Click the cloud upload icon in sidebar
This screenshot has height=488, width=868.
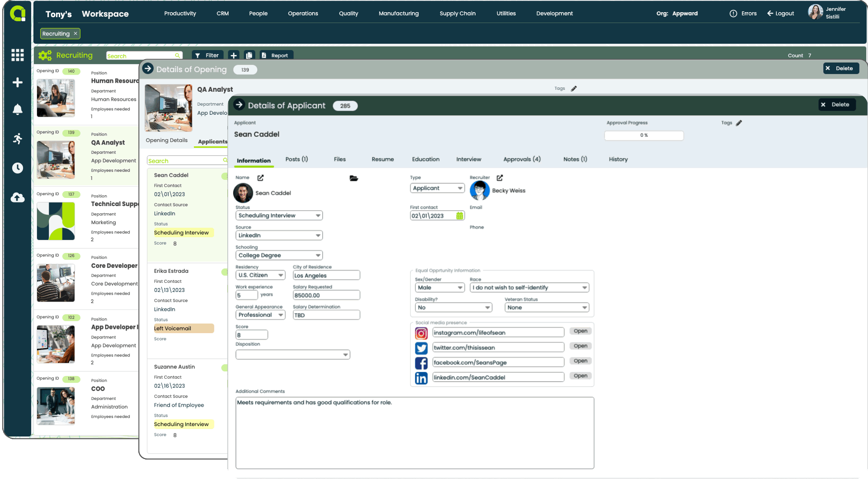point(18,197)
